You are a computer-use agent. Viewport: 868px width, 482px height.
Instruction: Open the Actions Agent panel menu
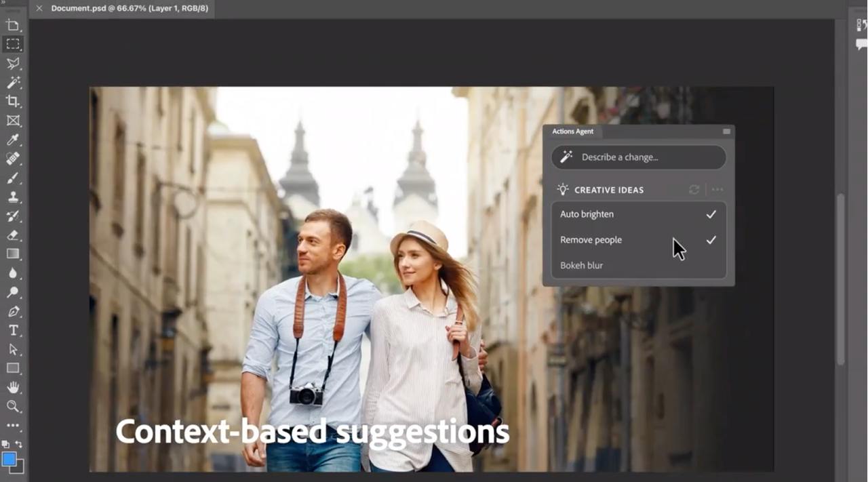726,132
